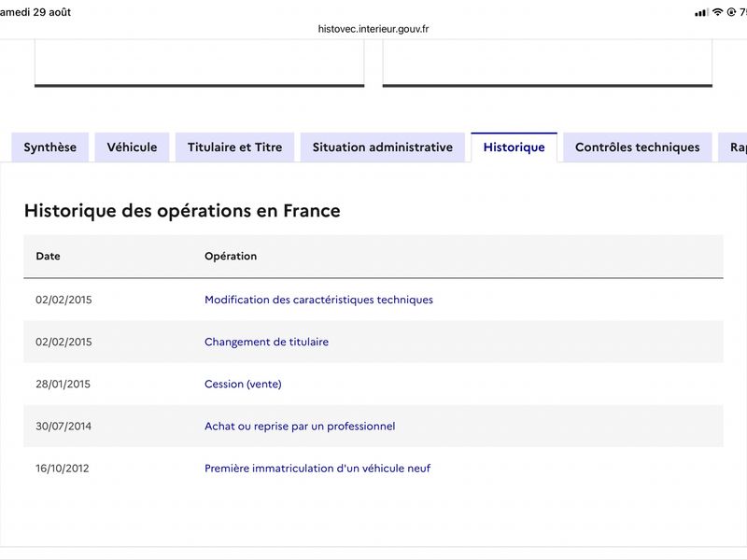Image resolution: width=747 pixels, height=560 pixels.
Task: Tap the histovec.interieur.gouv.fr address bar
Action: (x=373, y=29)
